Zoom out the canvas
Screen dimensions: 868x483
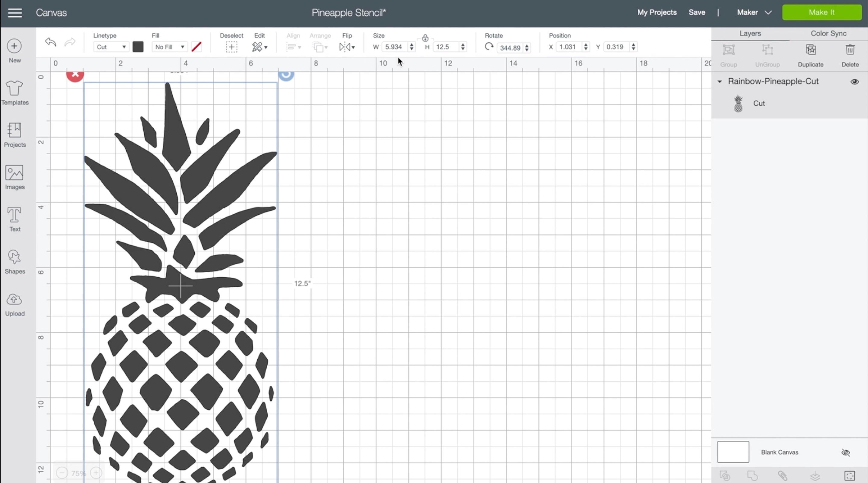pyautogui.click(x=62, y=473)
